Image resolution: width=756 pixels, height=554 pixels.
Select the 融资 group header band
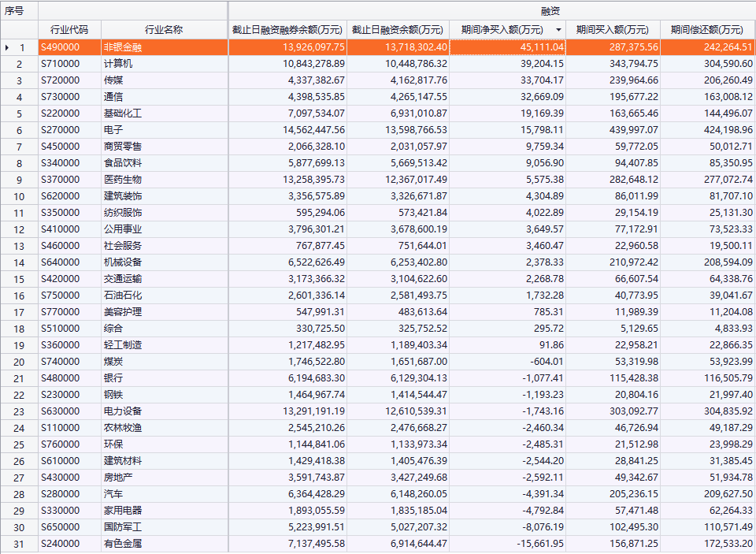pos(491,10)
